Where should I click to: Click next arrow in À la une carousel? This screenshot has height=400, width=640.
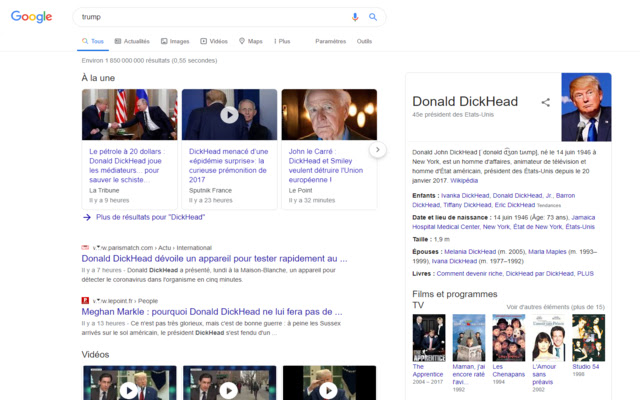[x=378, y=150]
